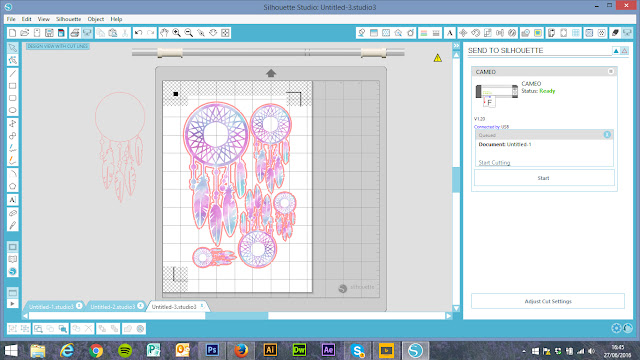Click the dreamcatcher outline left of mat

tap(119, 146)
